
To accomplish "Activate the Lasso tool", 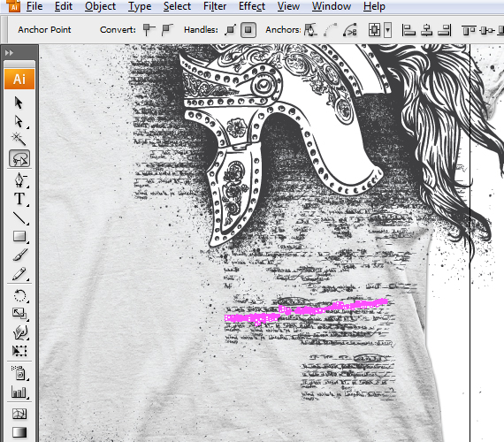I will point(19,158).
